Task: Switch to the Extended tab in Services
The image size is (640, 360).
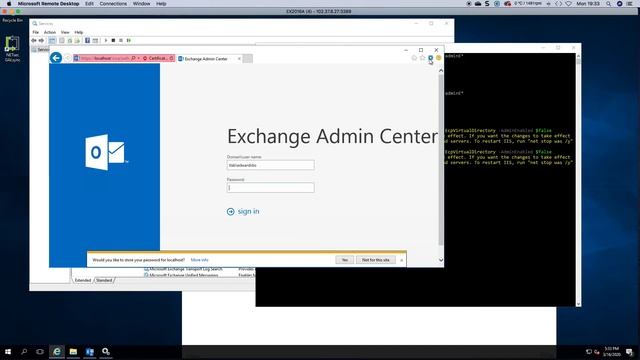Action: pyautogui.click(x=83, y=280)
